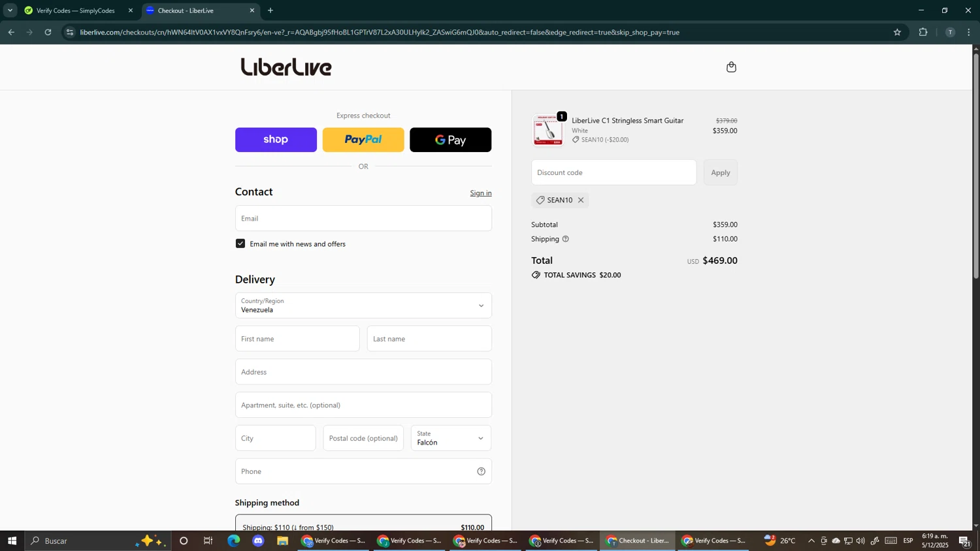Click the LiberLive logo
The image size is (980, 551).
pyautogui.click(x=286, y=67)
